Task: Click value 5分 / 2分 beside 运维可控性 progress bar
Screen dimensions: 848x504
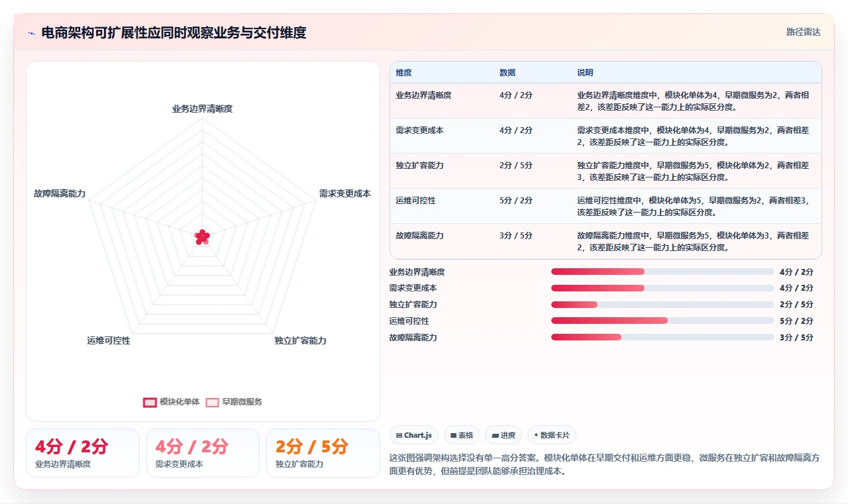Action: pos(796,321)
